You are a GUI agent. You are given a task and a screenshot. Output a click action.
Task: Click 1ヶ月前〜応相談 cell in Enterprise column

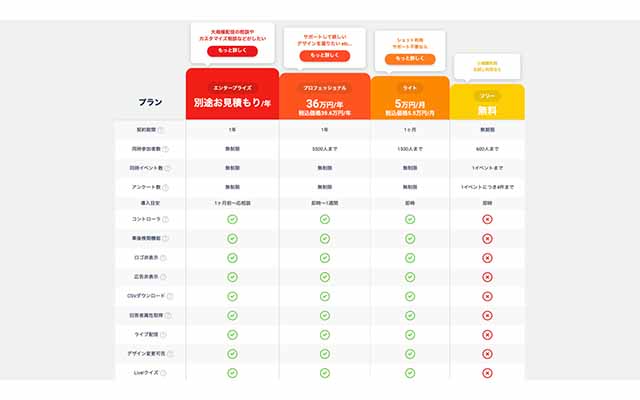(232, 203)
